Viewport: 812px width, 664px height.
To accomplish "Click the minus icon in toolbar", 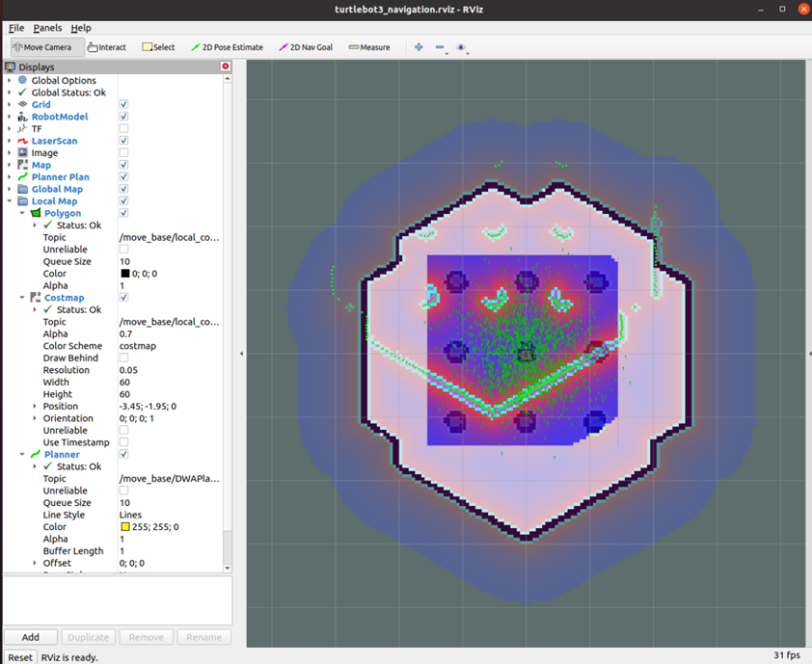I will point(440,47).
